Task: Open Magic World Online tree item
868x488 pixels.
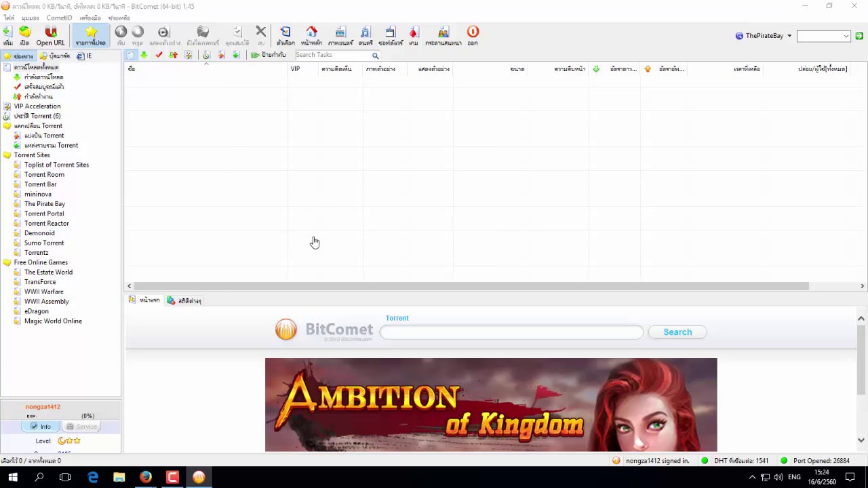Action: (53, 321)
